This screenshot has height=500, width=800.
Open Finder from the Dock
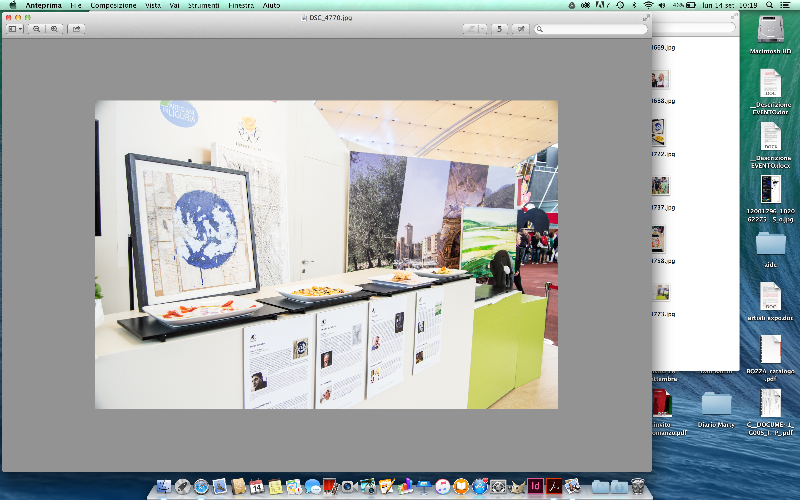pyautogui.click(x=164, y=487)
